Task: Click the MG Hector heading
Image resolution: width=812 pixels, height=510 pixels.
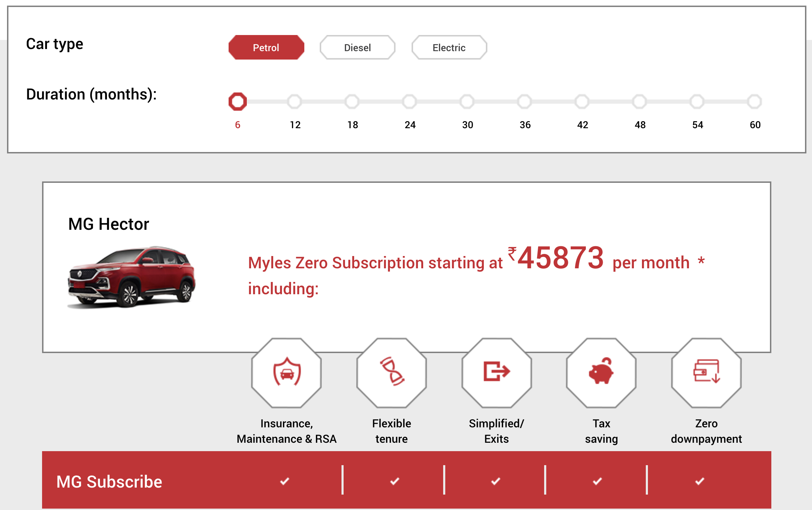Action: 109,224
